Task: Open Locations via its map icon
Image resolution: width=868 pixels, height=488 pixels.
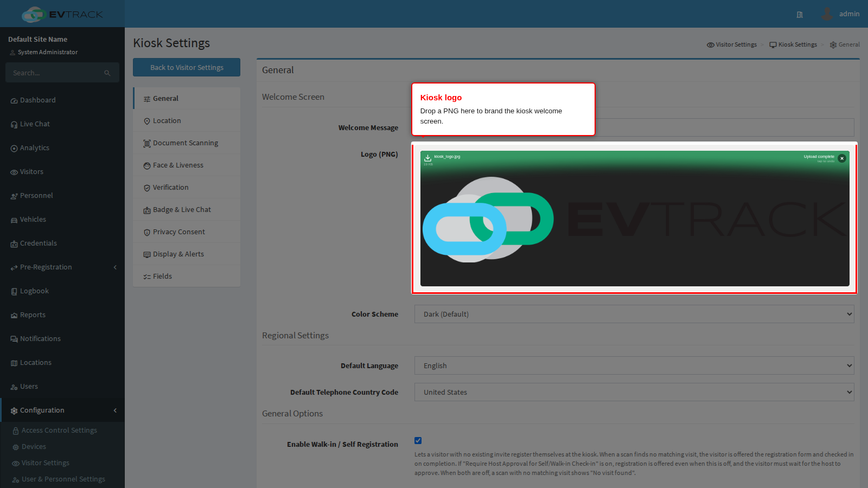Action: point(14,363)
